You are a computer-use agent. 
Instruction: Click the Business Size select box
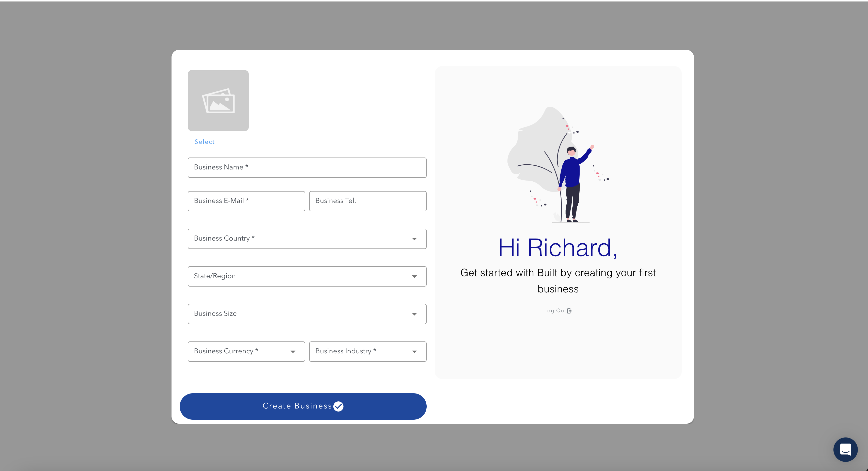(297, 314)
